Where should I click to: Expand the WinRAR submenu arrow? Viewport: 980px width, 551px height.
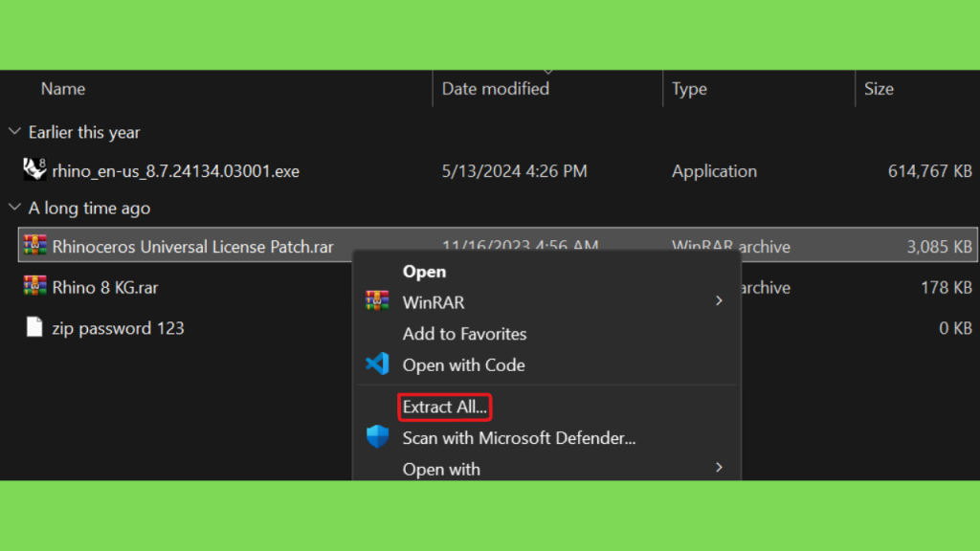pos(719,301)
